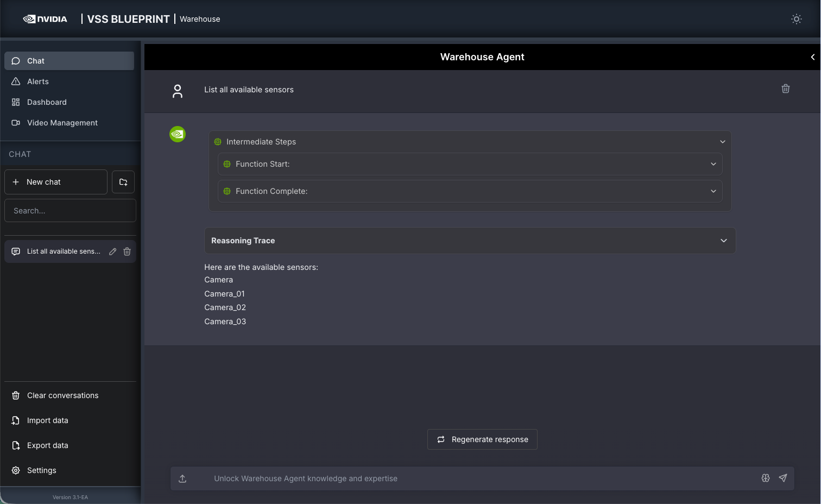Delete the 'List all available sens...' conversation
This screenshot has width=821, height=504.
(x=127, y=251)
